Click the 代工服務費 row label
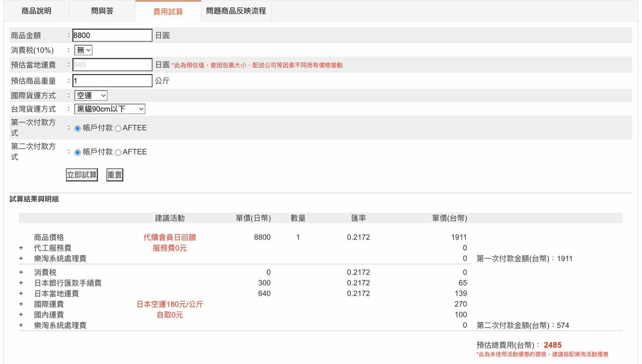Screen dimensions: 642x364 (x=53, y=248)
